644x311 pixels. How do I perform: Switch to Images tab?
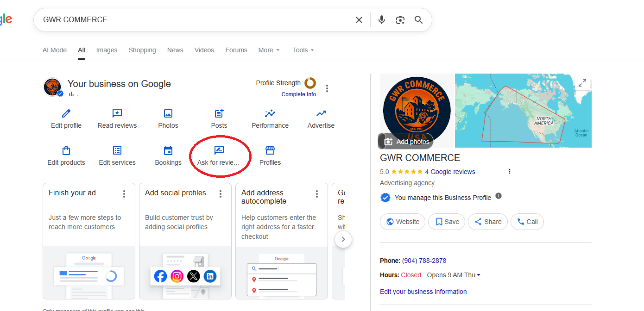(107, 50)
